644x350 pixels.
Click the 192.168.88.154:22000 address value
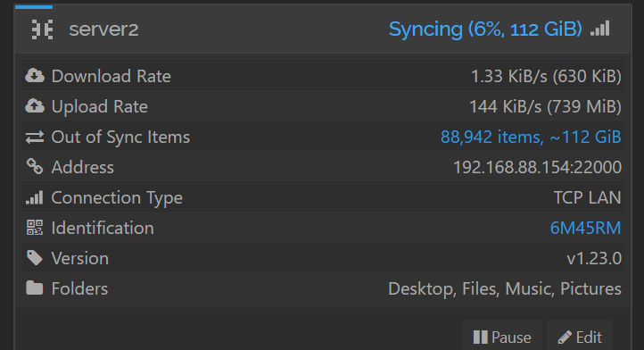pyautogui.click(x=537, y=167)
